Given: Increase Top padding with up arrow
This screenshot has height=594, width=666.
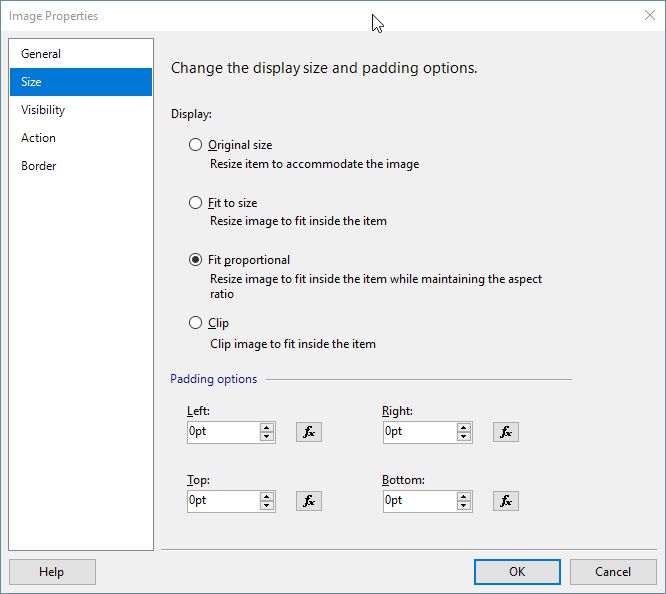Looking at the screenshot, I should tap(267, 496).
